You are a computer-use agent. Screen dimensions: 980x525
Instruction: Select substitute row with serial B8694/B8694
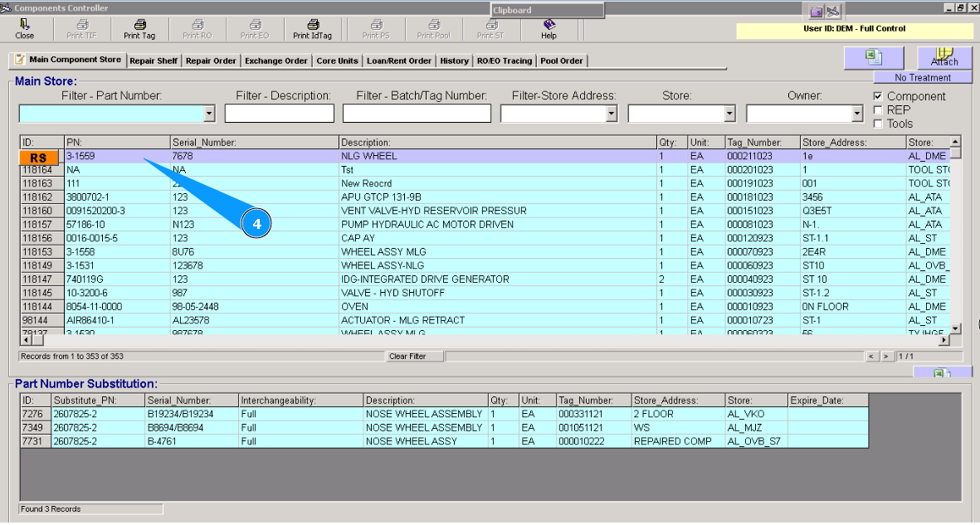(x=445, y=427)
